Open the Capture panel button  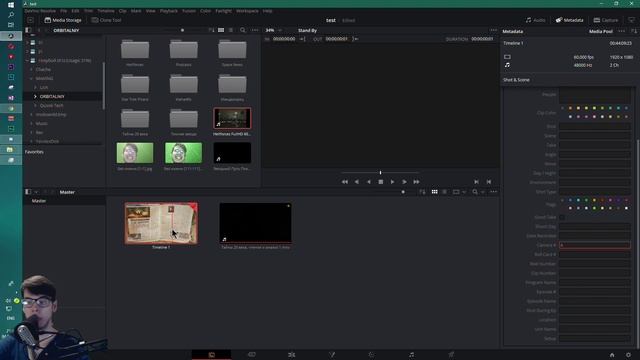(606, 20)
